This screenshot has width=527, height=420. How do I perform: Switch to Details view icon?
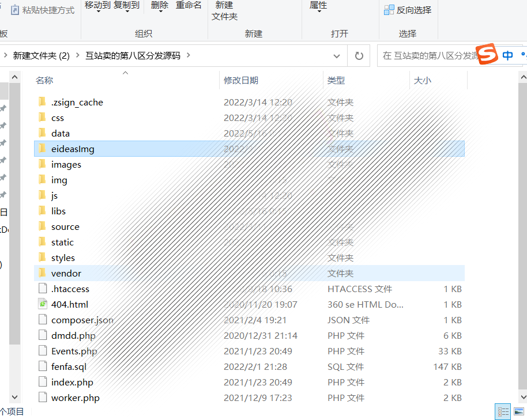point(503,412)
